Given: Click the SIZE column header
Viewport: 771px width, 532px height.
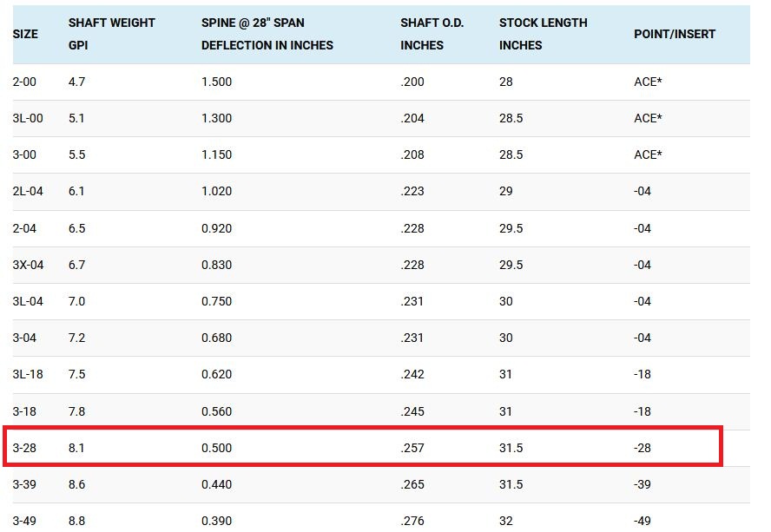Looking at the screenshot, I should (25, 34).
